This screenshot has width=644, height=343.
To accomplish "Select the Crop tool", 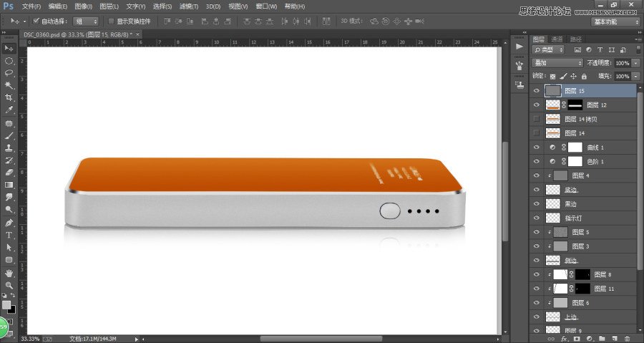I will pos(9,98).
